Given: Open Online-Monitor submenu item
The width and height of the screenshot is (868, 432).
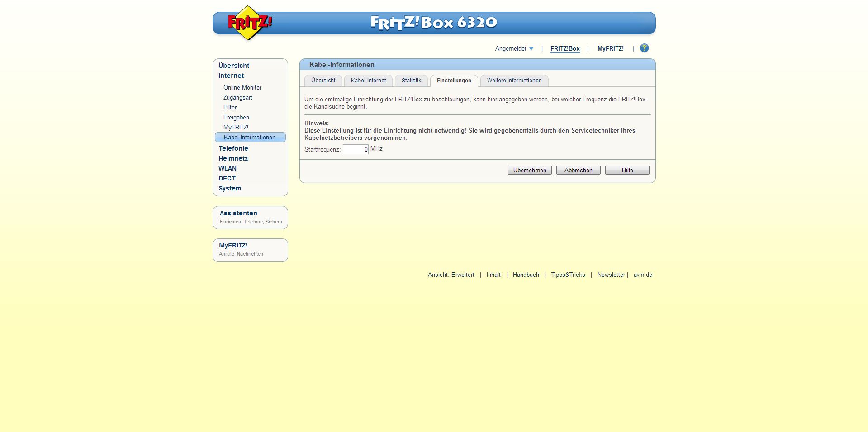Looking at the screenshot, I should pyautogui.click(x=242, y=87).
